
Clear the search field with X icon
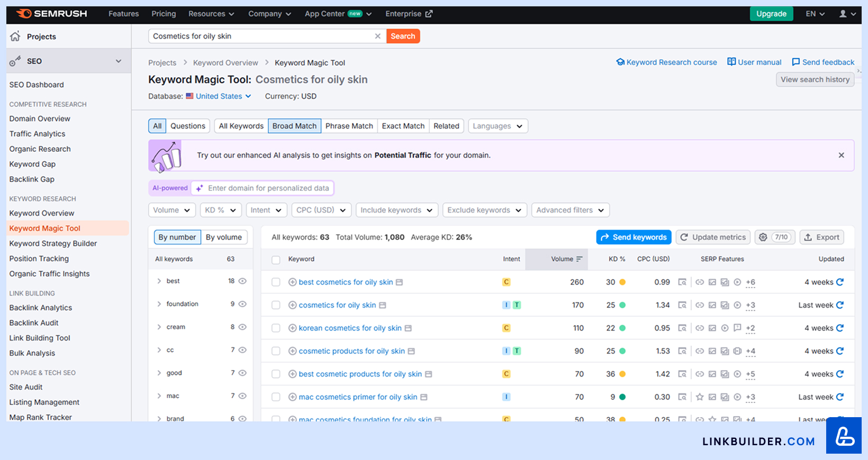pos(377,36)
